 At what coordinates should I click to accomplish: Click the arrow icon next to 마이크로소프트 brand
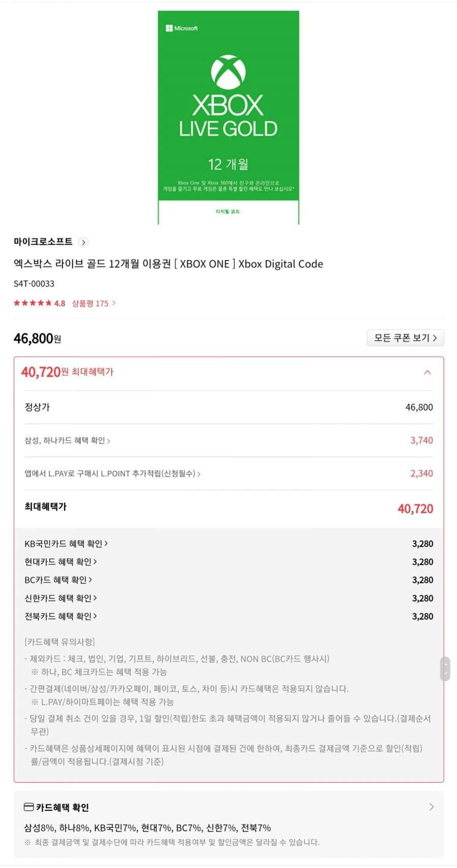point(84,242)
